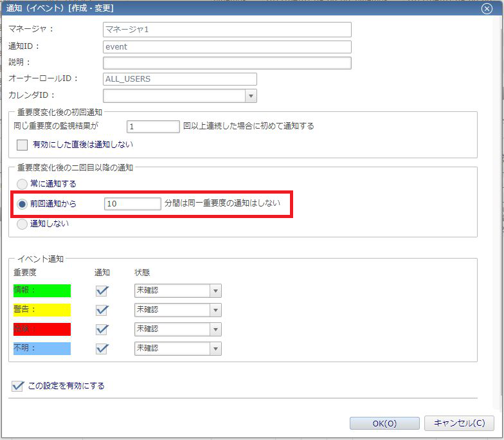Close the 通知(イベント) dialog with X icon

click(487, 9)
